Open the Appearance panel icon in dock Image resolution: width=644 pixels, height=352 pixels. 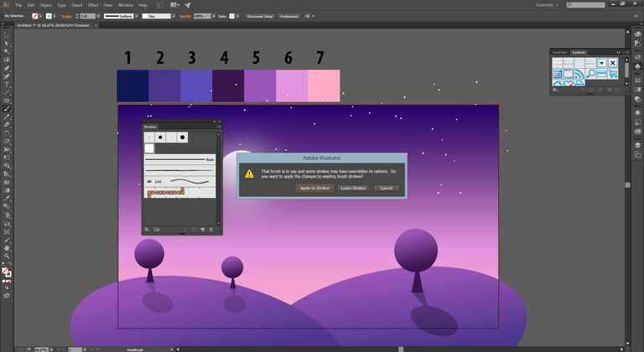click(x=637, y=112)
